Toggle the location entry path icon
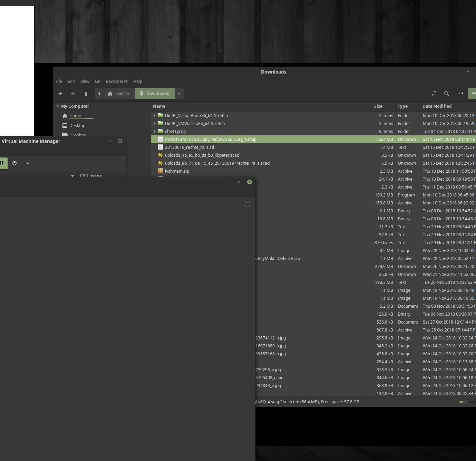The image size is (476, 461). coord(434,94)
